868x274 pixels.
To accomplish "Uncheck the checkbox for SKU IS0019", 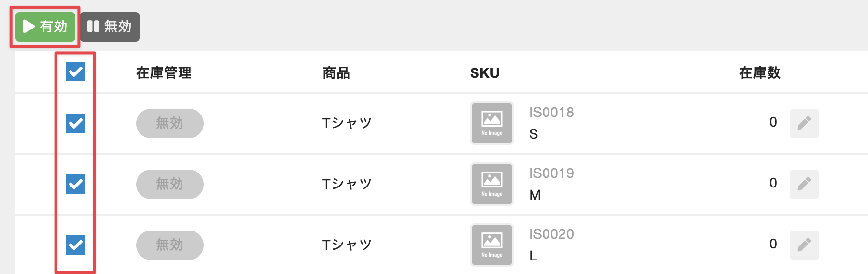I will tap(76, 184).
